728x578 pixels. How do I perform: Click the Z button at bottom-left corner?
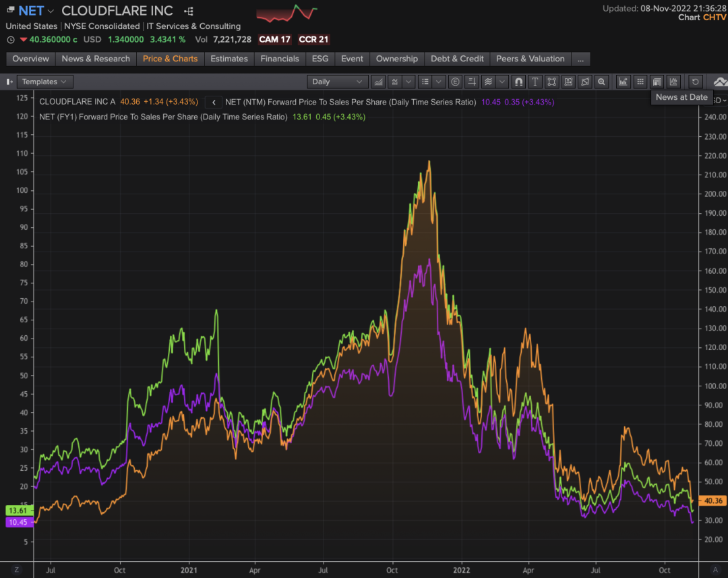17,570
